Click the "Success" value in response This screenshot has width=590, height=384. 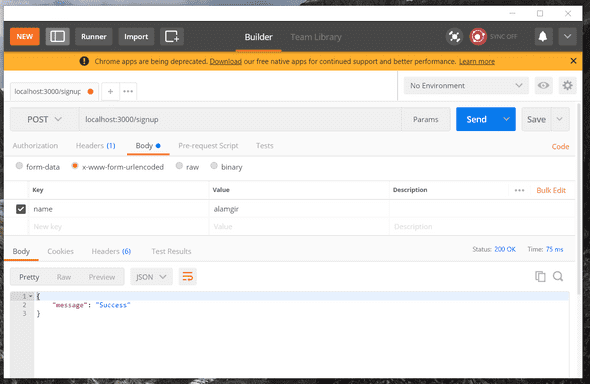point(113,305)
